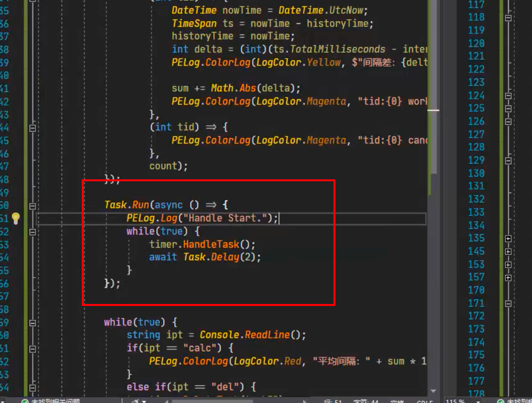Expand collapsed region at line 145
Viewport: 532px width, 403px height.
click(508, 252)
